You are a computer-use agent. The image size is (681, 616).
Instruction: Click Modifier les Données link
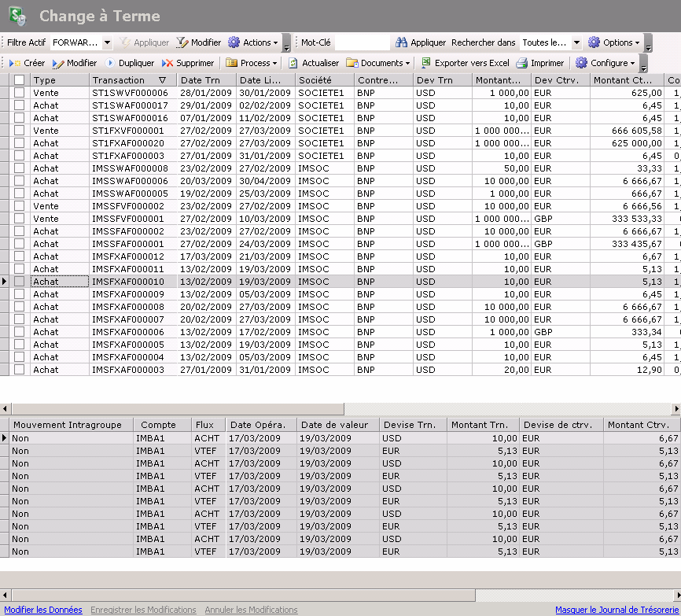(43, 610)
